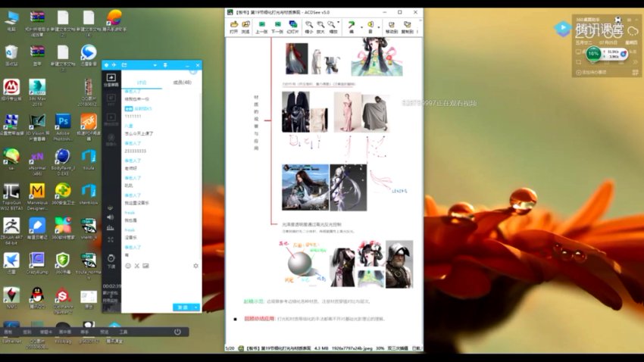This screenshot has height=362, width=644.
Task: Click the scissors screenshot icon in chat input
Action: 137,266
